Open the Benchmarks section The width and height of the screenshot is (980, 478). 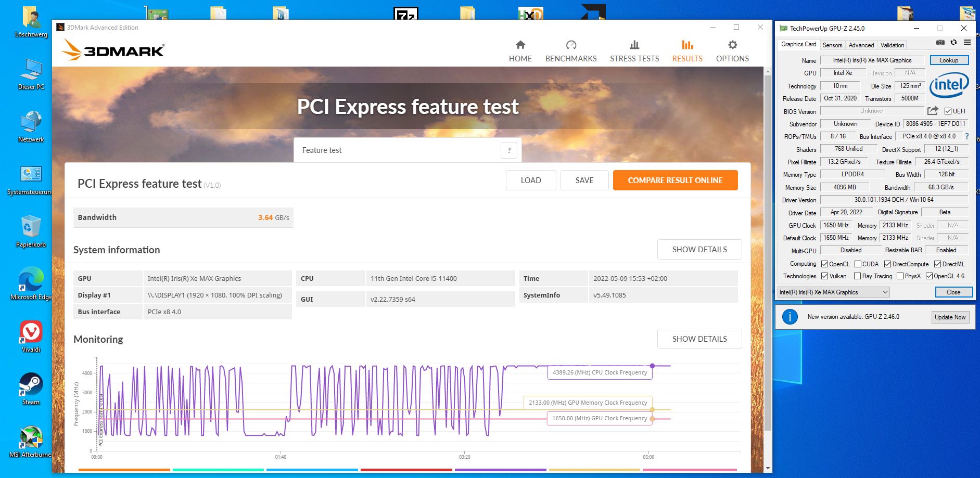click(571, 51)
